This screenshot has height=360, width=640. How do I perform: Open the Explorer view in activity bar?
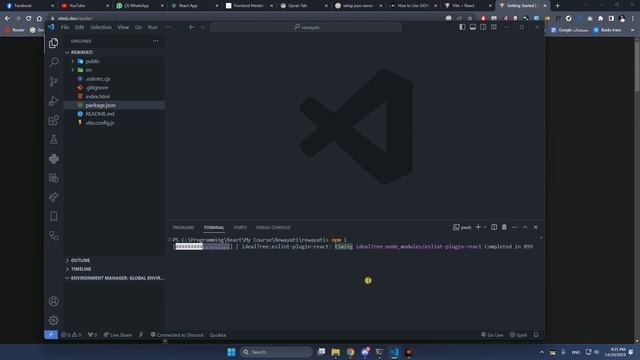click(53, 43)
